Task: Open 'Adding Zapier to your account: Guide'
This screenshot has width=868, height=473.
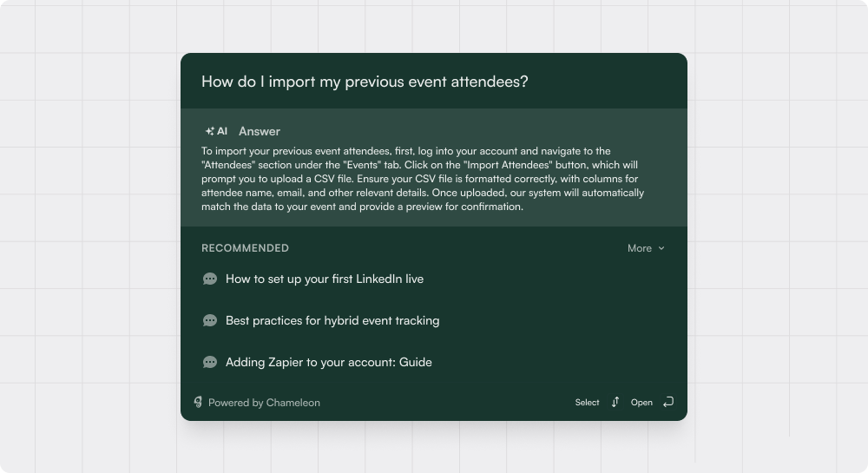Action: click(x=328, y=362)
